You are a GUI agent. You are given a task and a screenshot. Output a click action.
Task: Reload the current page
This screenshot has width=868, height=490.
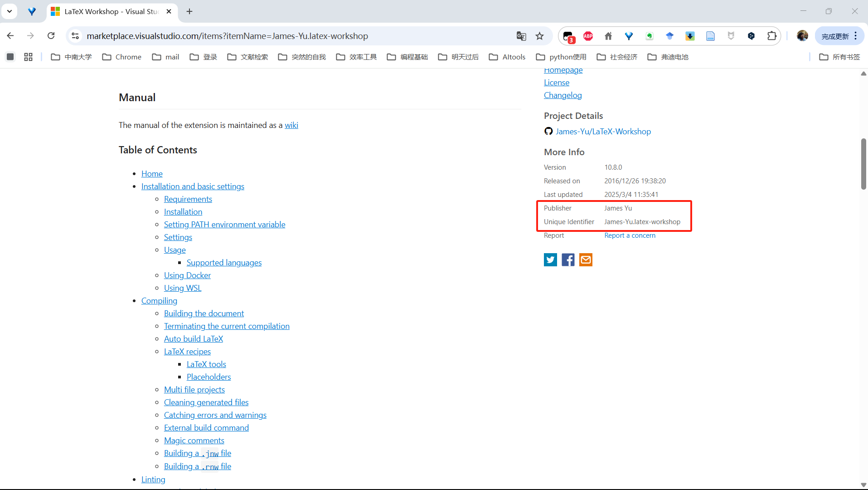point(51,36)
